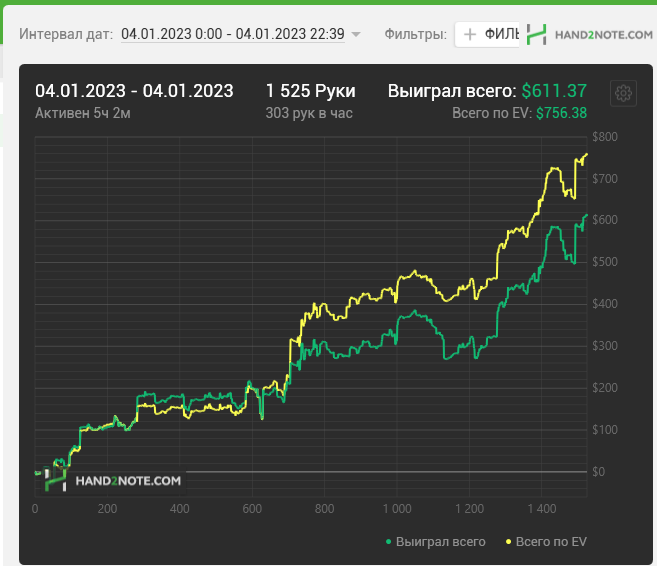Click the 800 x-axis label
The height and width of the screenshot is (566, 657).
324,509
